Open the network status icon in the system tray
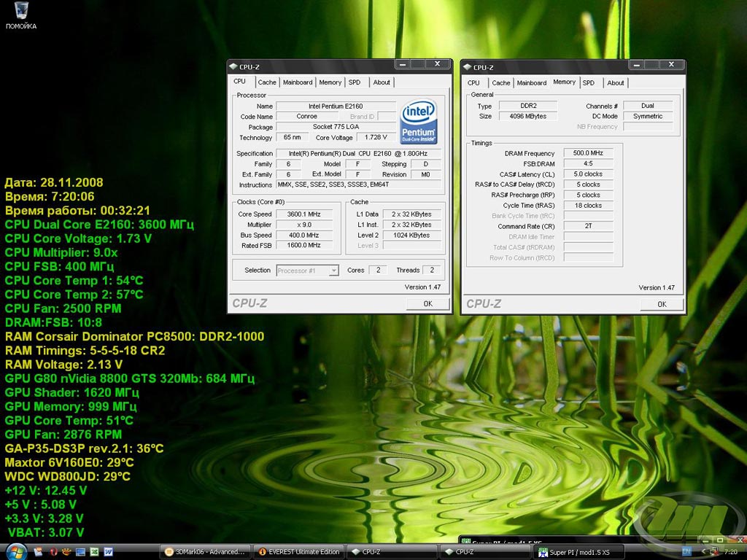The image size is (747, 560). pyautogui.click(x=714, y=552)
